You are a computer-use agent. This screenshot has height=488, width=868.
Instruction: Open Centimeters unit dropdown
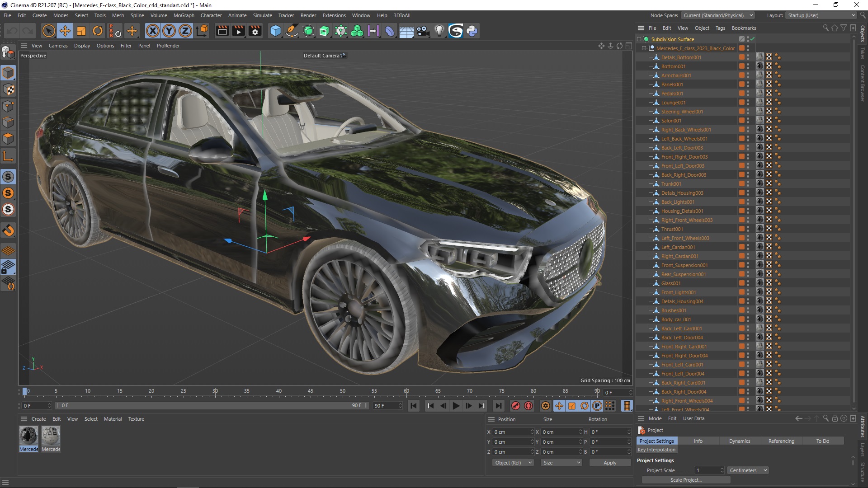click(x=748, y=470)
